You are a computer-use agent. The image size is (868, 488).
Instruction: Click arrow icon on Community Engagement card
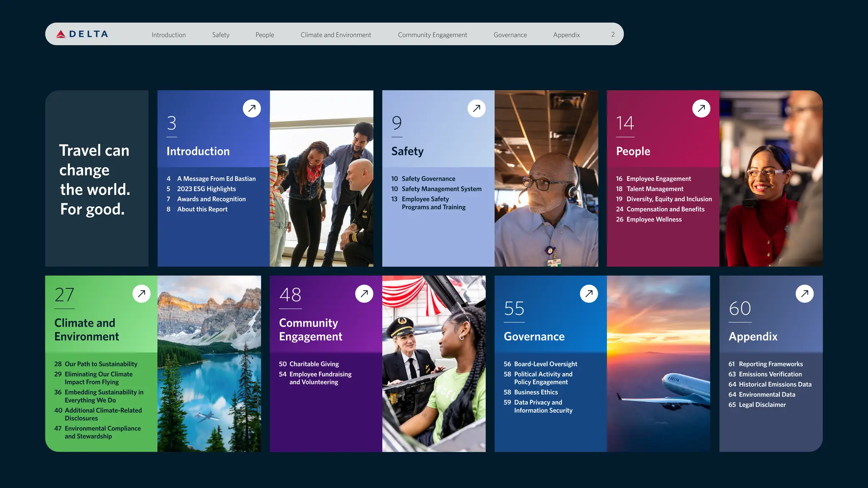coord(364,294)
